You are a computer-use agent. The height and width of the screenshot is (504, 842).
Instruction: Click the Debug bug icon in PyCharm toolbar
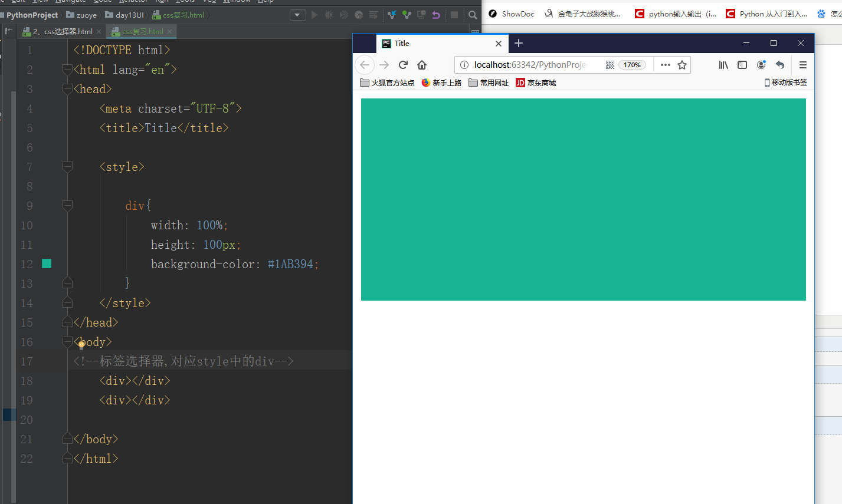329,15
